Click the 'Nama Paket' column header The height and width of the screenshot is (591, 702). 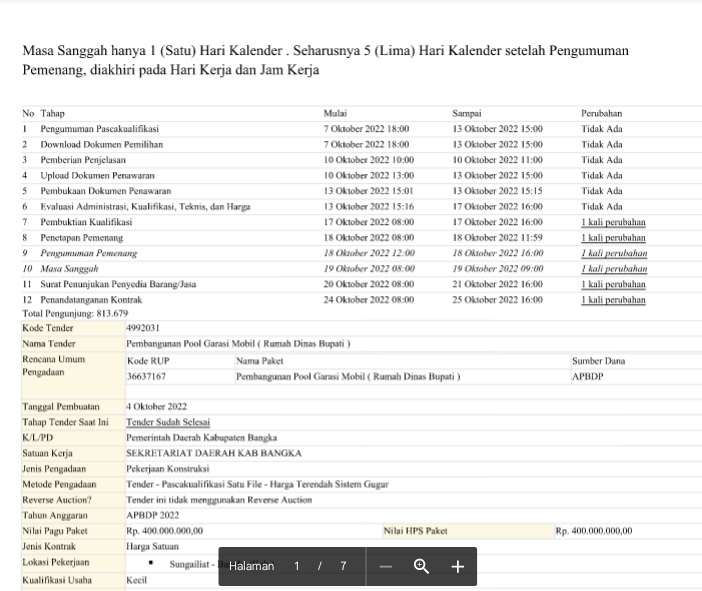tap(260, 361)
